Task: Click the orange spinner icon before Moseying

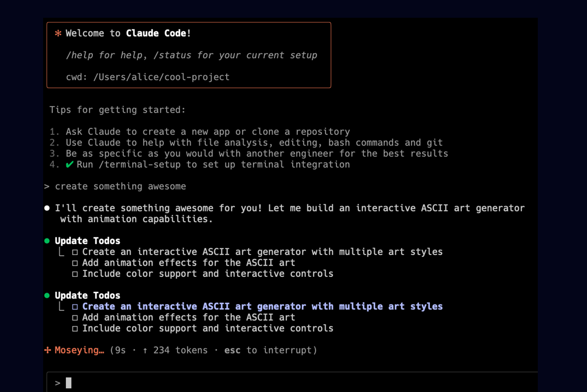Action: click(x=48, y=350)
